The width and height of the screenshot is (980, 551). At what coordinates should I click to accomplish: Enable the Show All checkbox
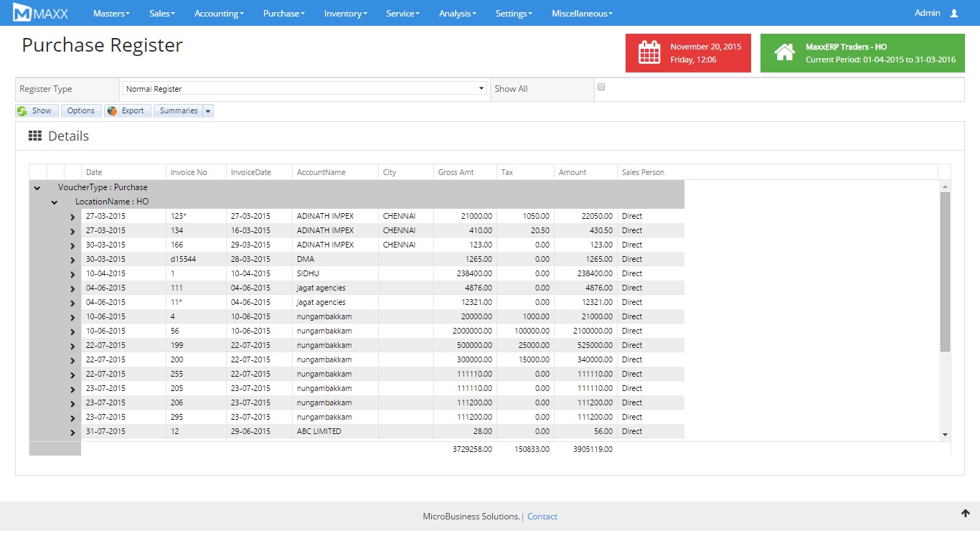pos(601,87)
